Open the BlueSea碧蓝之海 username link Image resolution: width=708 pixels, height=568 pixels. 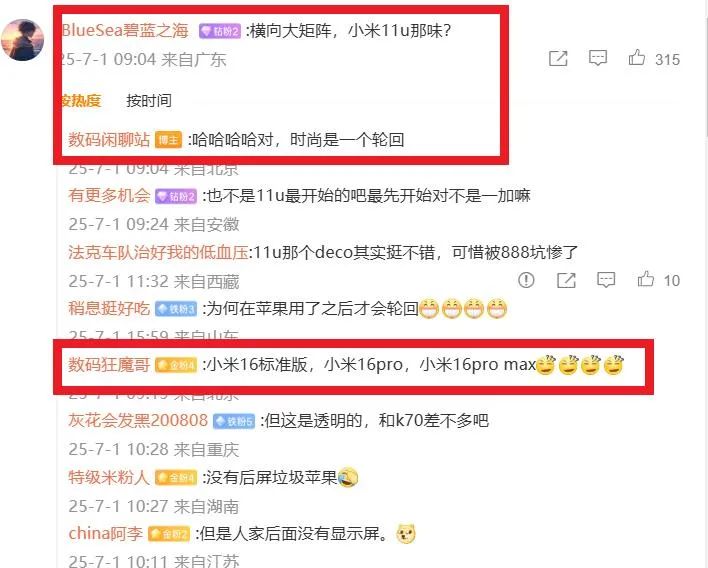tap(125, 31)
